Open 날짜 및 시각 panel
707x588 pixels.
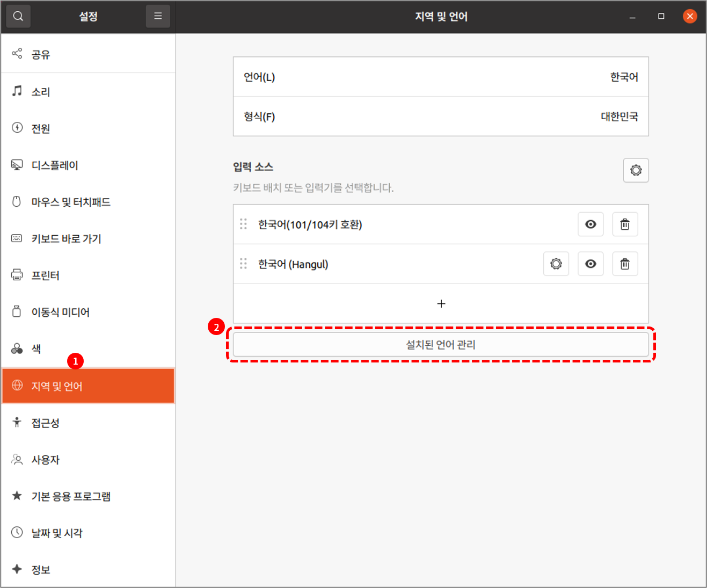tap(88, 533)
